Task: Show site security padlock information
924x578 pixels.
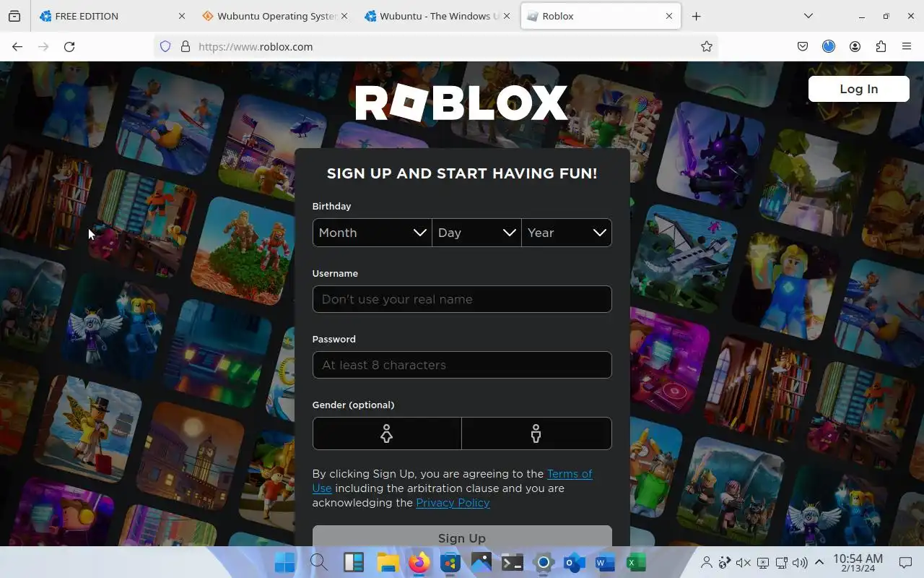Action: click(186, 46)
